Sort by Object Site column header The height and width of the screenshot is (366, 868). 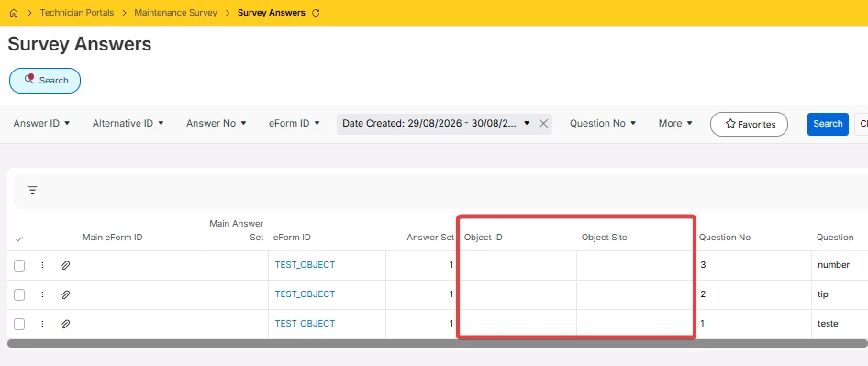tap(604, 238)
